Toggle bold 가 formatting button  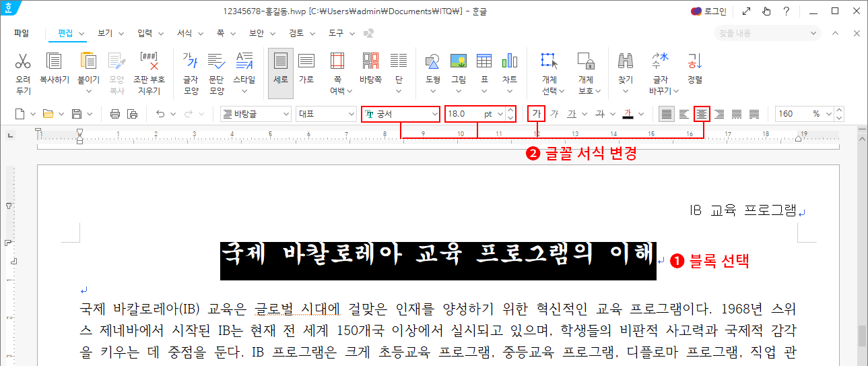(x=537, y=114)
